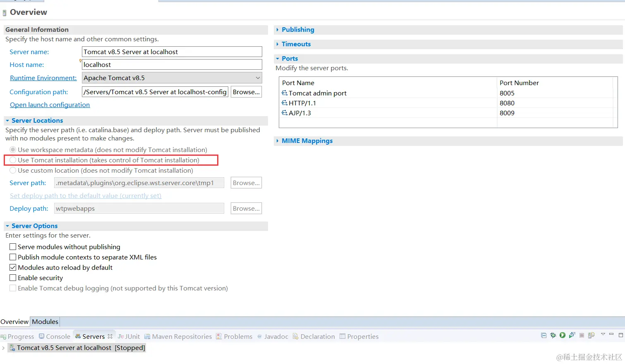The height and width of the screenshot is (364, 625).
Task: Collapse all servers in Servers view
Action: (544, 335)
